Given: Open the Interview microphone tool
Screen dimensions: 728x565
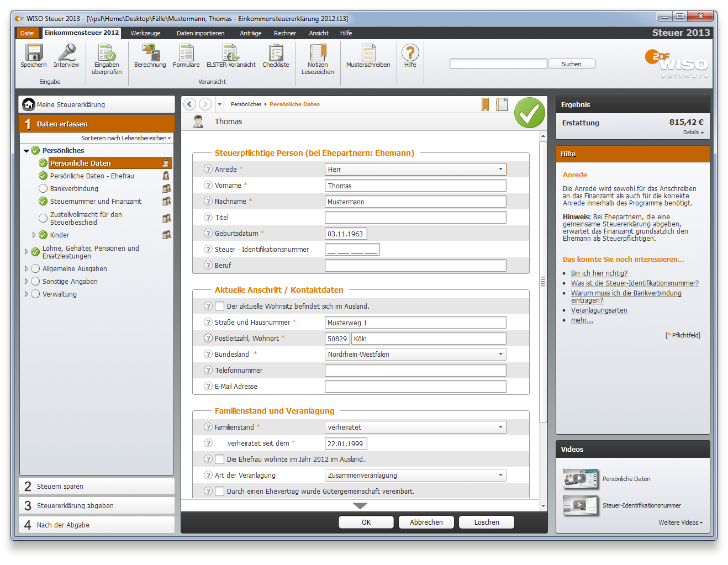Looking at the screenshot, I should click(x=66, y=54).
